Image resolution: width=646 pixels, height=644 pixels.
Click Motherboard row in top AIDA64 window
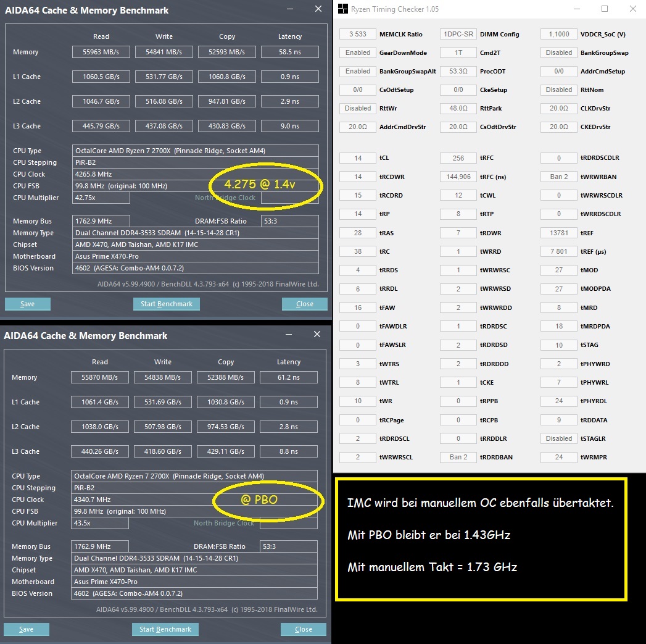click(x=196, y=256)
